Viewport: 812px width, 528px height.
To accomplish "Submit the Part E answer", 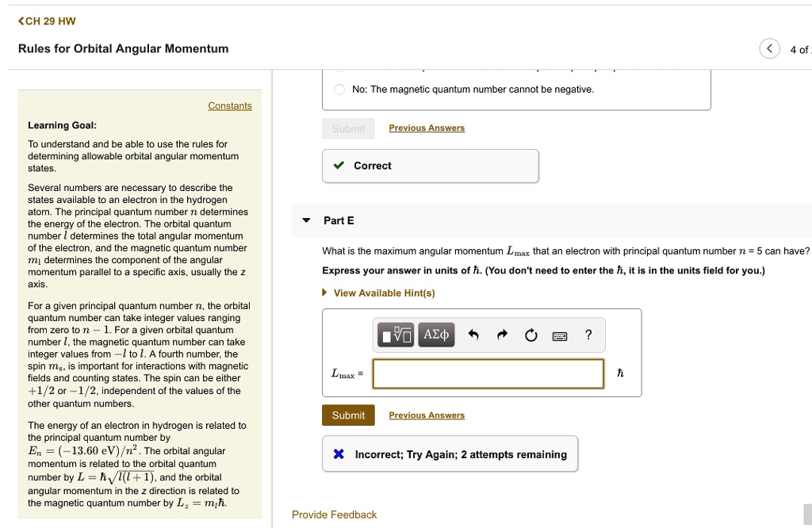I will [x=347, y=415].
